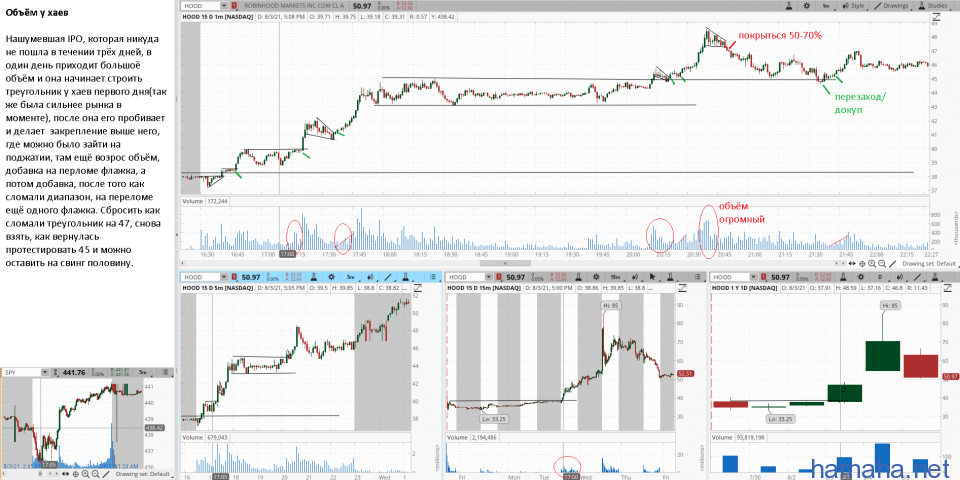Viewport: 960px width, 480px height.
Task: Click Volume 172,244 label on 1m chart
Action: point(207,201)
